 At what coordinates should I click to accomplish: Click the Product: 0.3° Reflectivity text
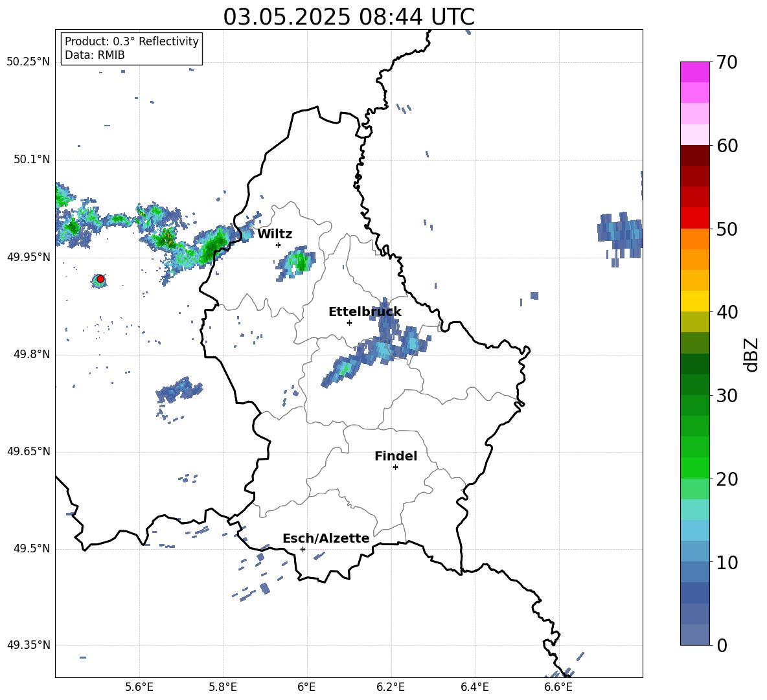click(x=132, y=41)
